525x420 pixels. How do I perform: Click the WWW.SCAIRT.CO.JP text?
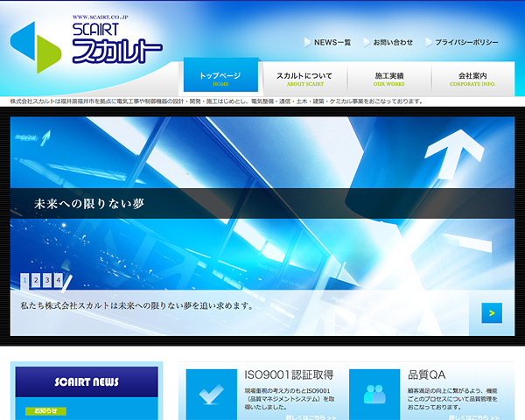101,17
